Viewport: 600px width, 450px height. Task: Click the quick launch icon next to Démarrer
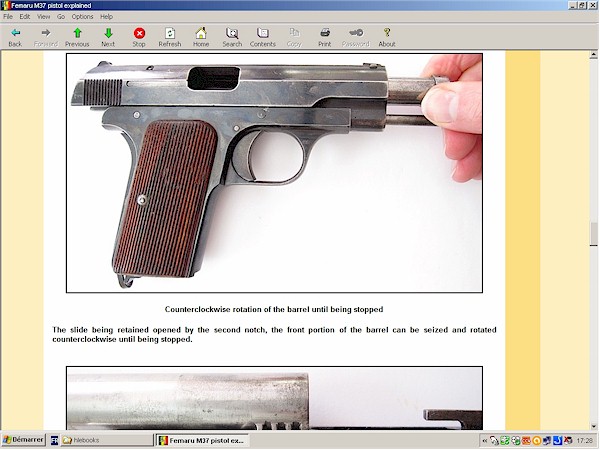pyautogui.click(x=54, y=440)
